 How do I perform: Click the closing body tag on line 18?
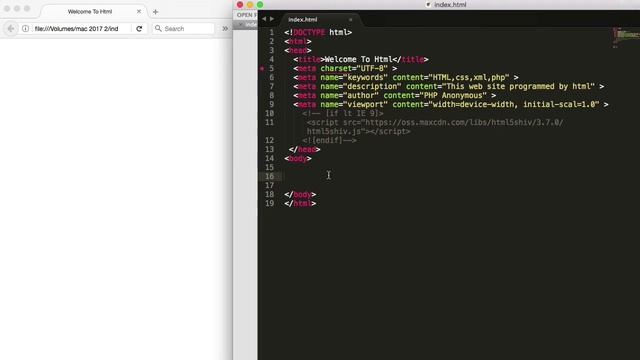point(300,195)
